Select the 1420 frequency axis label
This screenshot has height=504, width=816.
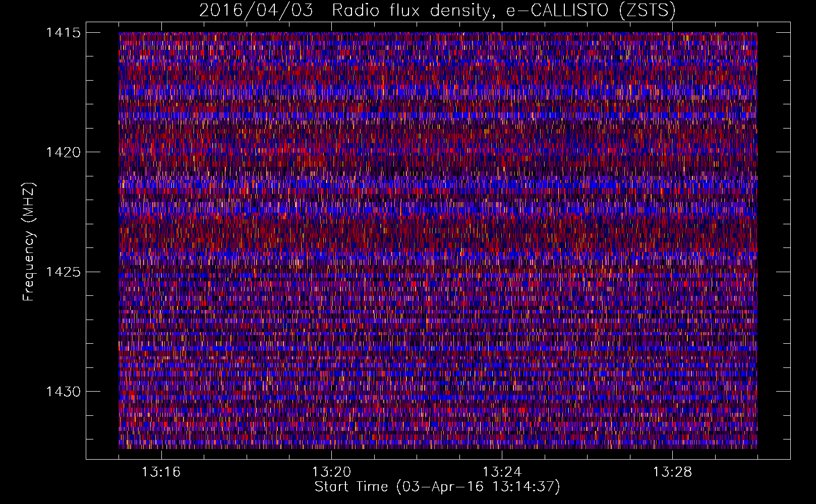coord(63,152)
